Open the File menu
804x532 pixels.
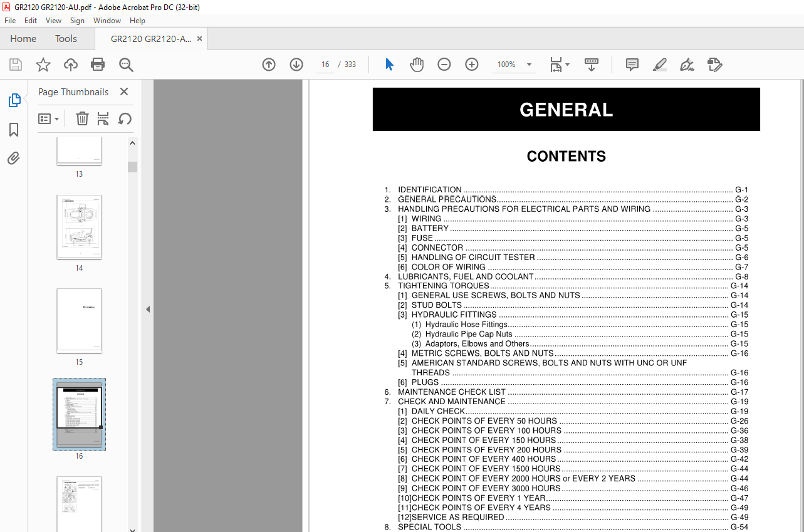[x=10, y=21]
